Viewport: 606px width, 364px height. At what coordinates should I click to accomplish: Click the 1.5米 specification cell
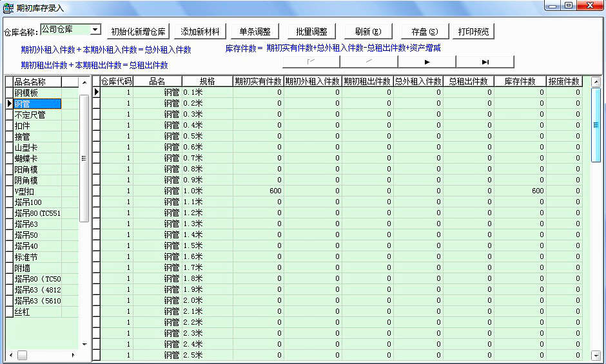coord(207,245)
